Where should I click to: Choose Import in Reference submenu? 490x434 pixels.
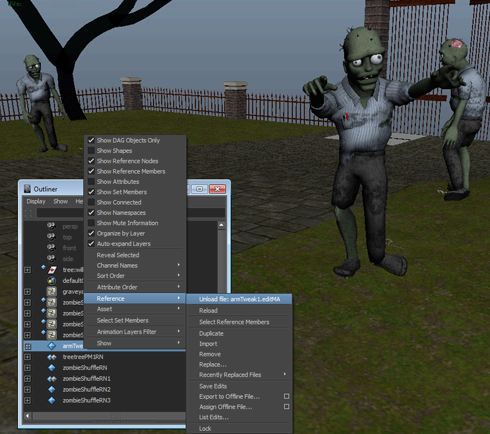click(x=240, y=344)
